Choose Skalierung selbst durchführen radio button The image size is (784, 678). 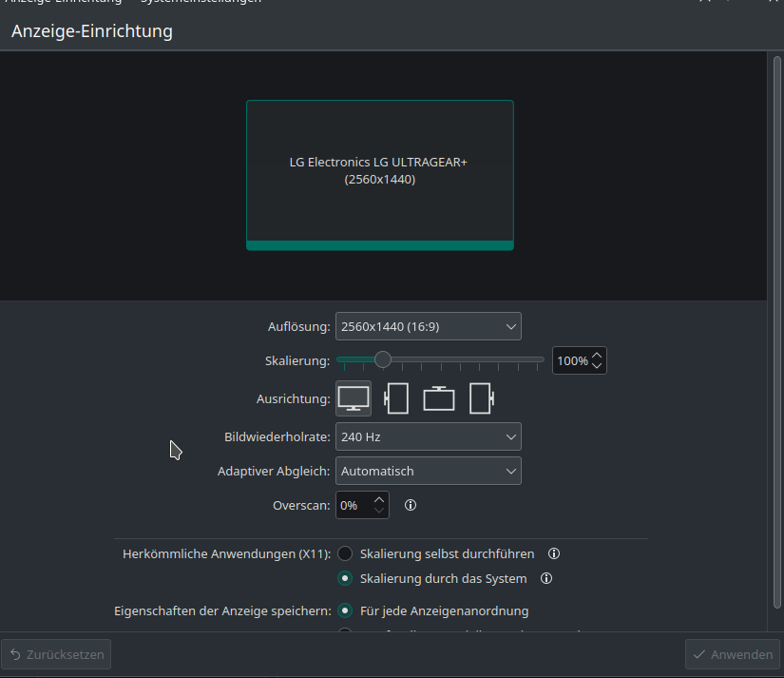(345, 554)
